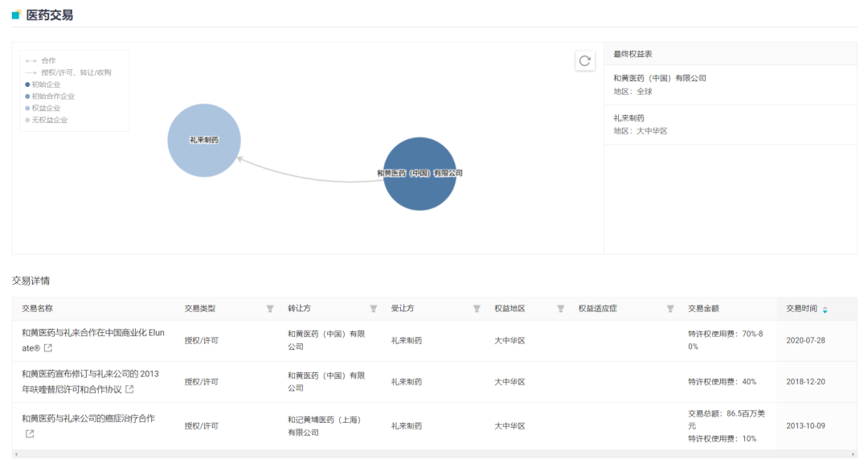
Task: Click the refresh graph icon
Action: 585,61
